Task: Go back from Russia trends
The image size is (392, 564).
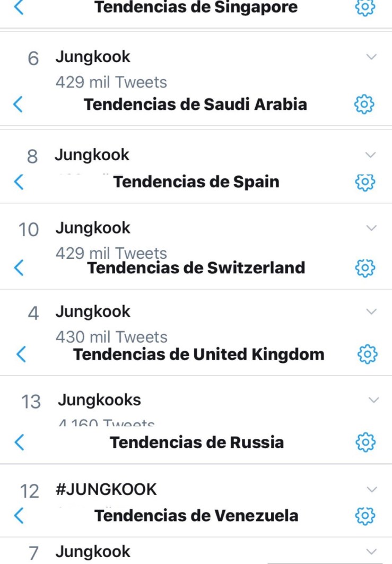Action: [20, 442]
